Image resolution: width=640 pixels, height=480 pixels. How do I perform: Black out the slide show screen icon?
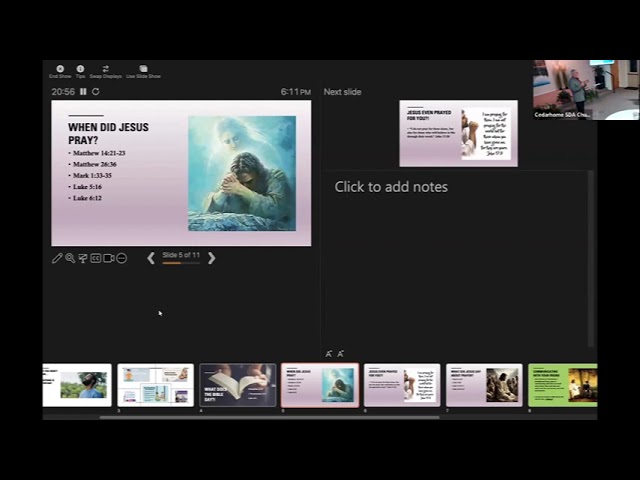pos(83,258)
